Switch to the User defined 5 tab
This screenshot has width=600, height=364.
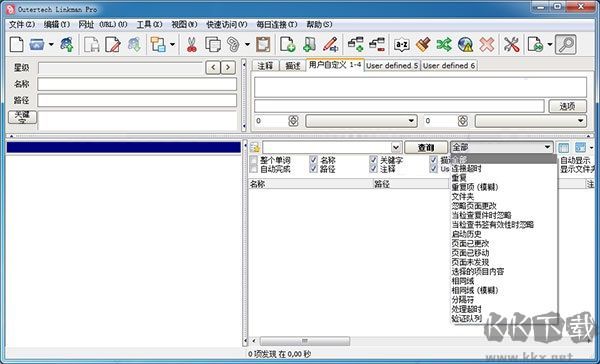(x=392, y=66)
